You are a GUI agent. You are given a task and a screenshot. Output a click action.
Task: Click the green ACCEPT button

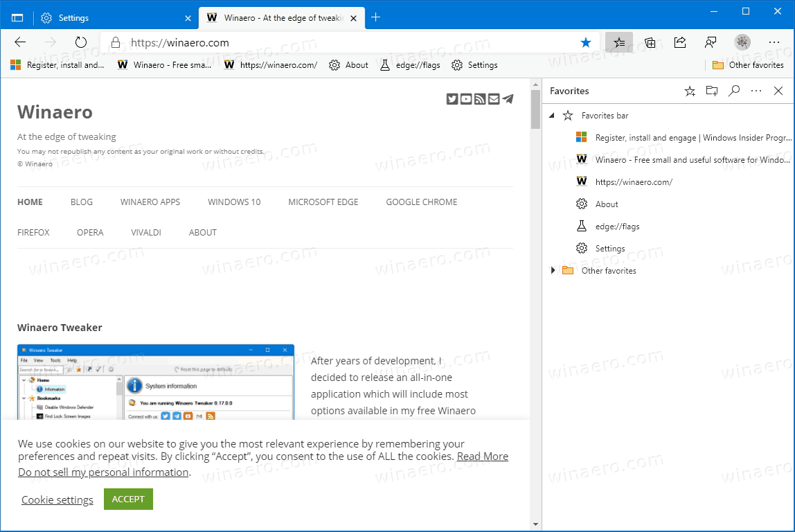(128, 499)
